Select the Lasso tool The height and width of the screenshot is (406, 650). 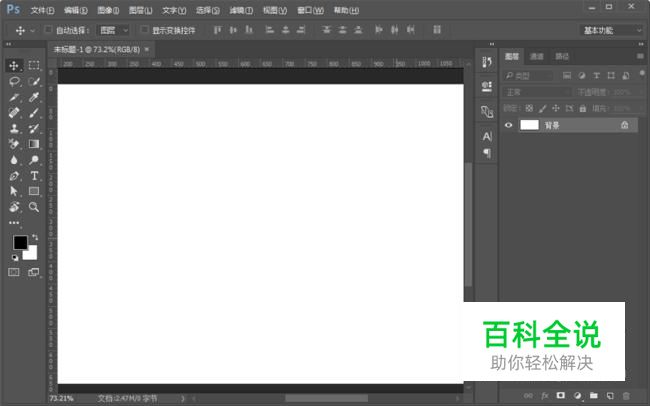coord(14,81)
